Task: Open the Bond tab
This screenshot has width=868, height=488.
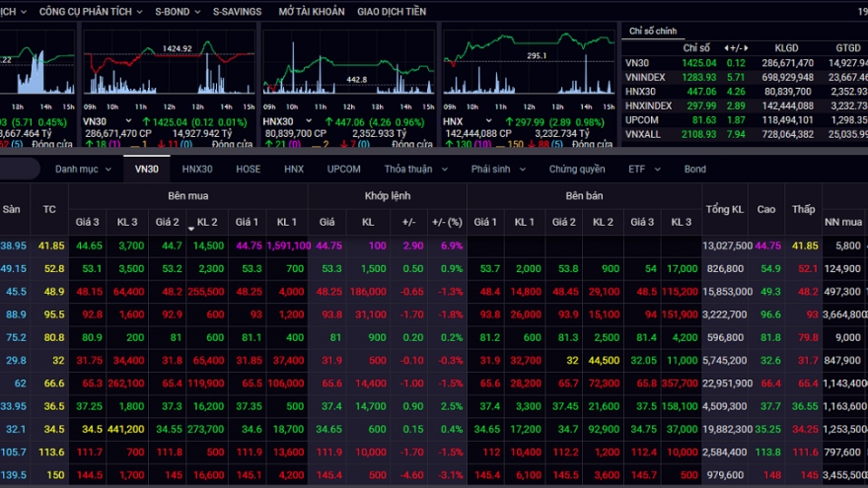Action: [x=694, y=170]
